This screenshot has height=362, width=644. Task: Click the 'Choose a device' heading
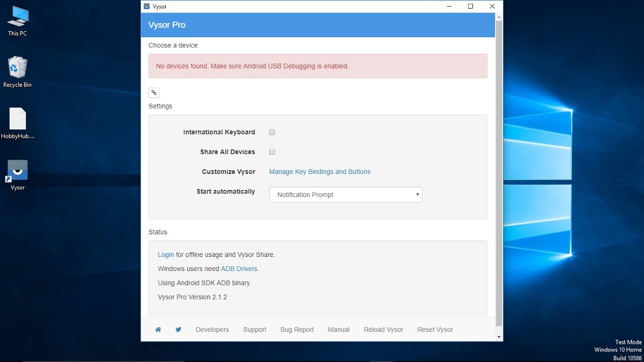[x=173, y=45]
